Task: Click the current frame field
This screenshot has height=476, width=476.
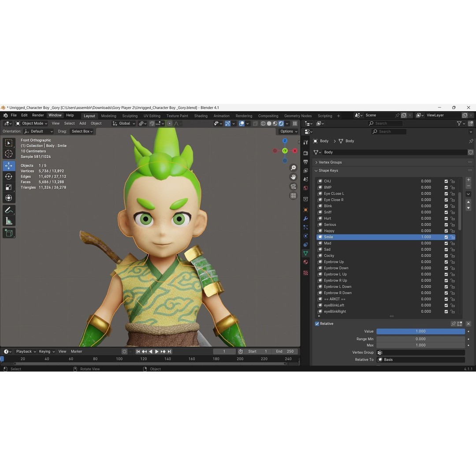Action: pyautogui.click(x=224, y=352)
